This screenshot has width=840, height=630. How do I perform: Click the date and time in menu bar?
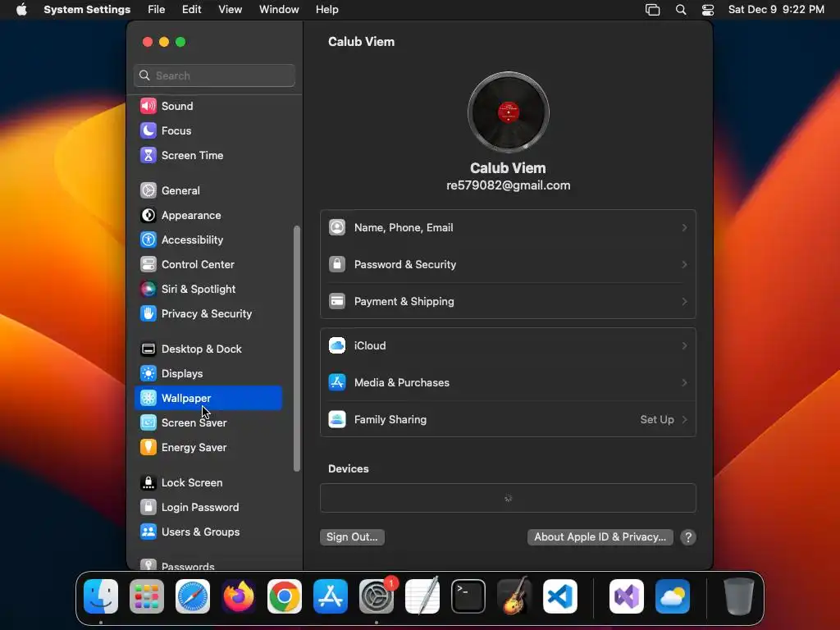pyautogui.click(x=776, y=10)
